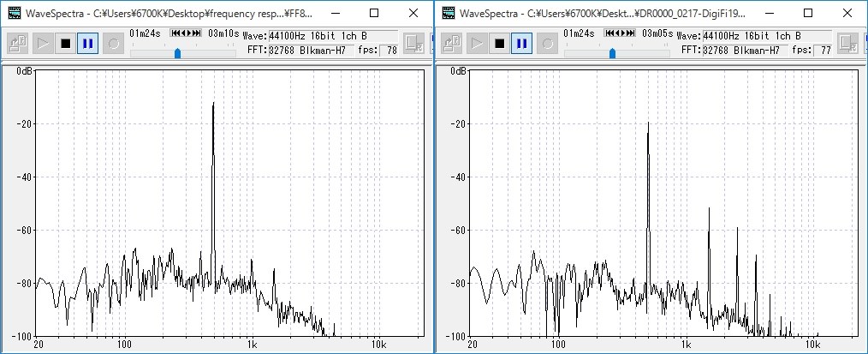Click the FF8 window title bar text
The width and height of the screenshot is (868, 354).
(169, 13)
